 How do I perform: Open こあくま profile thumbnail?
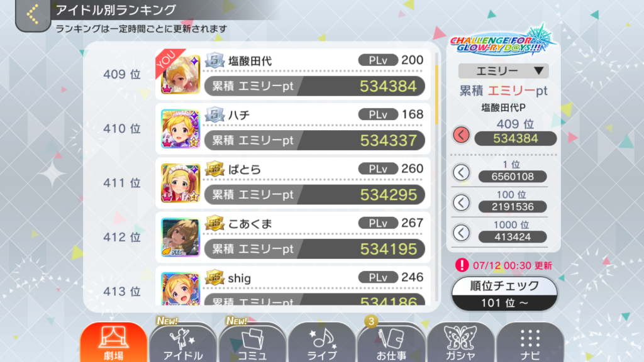[x=180, y=237]
